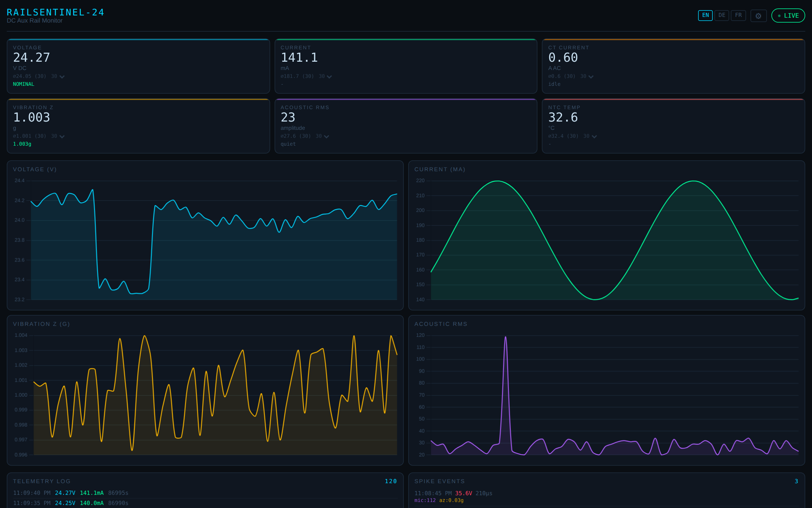812x508 pixels.
Task: Click the 24.27 voltage reading
Action: click(x=32, y=58)
